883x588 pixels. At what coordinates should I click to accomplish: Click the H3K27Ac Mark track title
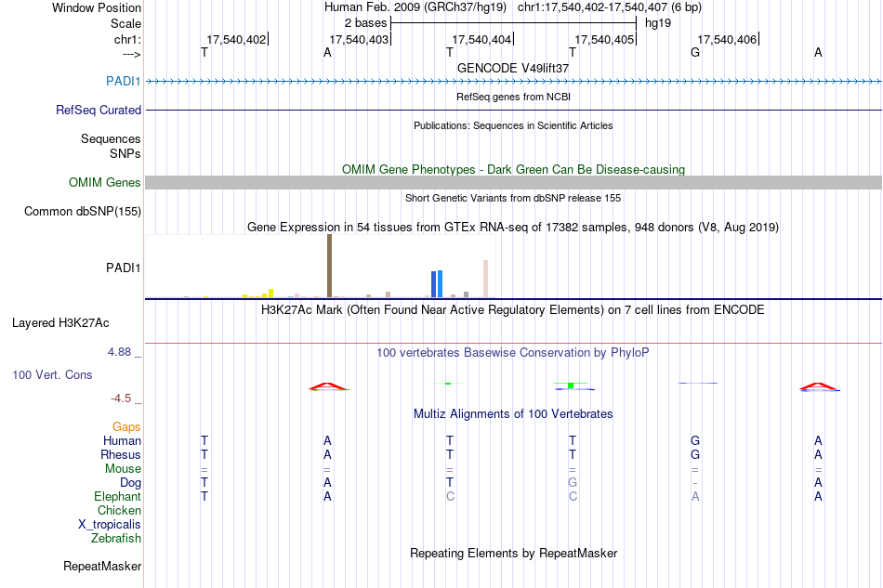click(513, 310)
